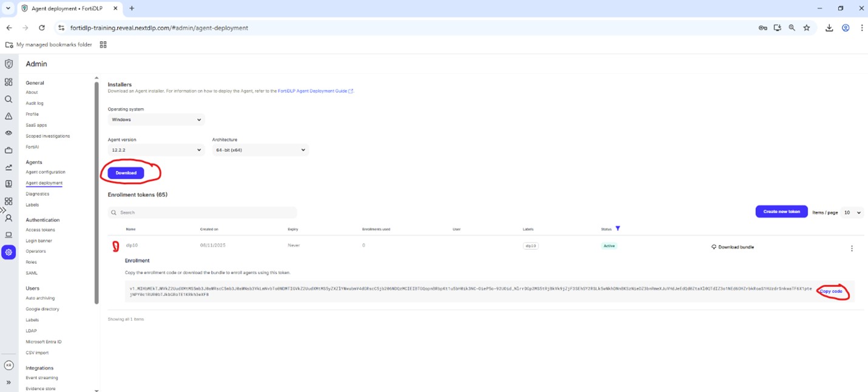The height and width of the screenshot is (392, 868).
Task: Expand the left rail with double chevron
Action: pos(8,382)
